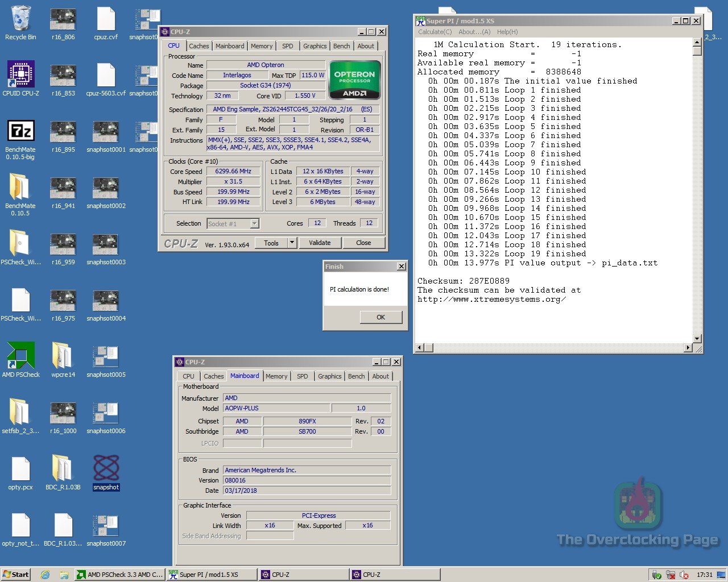This screenshot has height=582, width=728.
Task: Click Internet Explorer icon in quick launch
Action: (x=45, y=575)
